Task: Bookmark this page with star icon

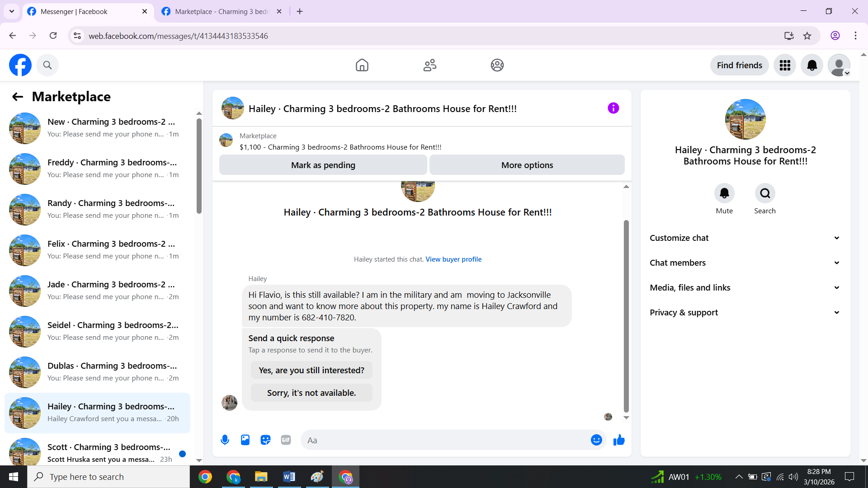Action: pyautogui.click(x=807, y=36)
